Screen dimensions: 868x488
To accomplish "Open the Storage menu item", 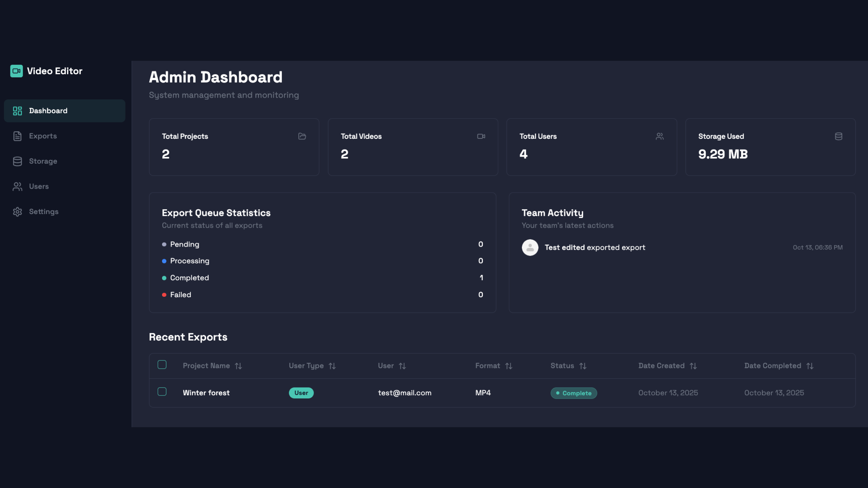I will pyautogui.click(x=43, y=161).
